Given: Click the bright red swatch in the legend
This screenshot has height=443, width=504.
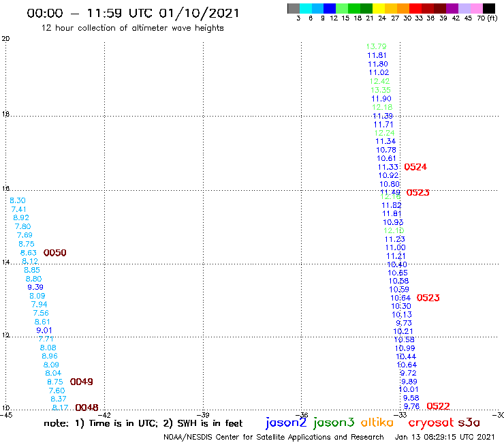Looking at the screenshot, I should 415,8.
